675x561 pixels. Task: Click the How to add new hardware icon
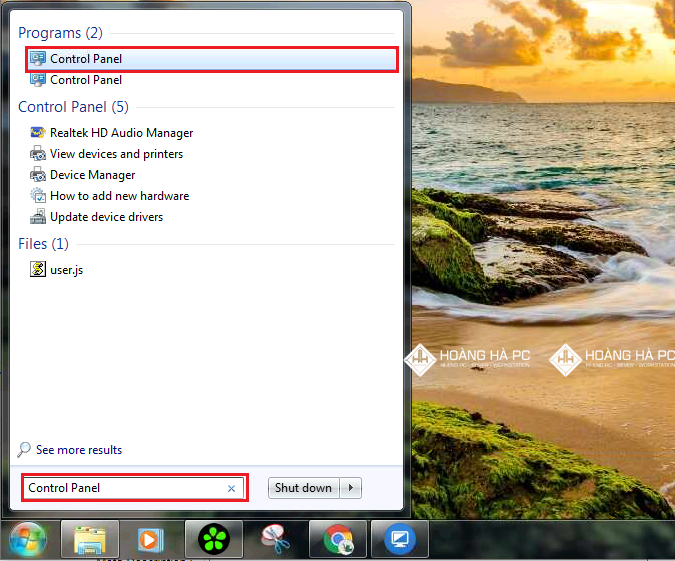(x=37, y=195)
